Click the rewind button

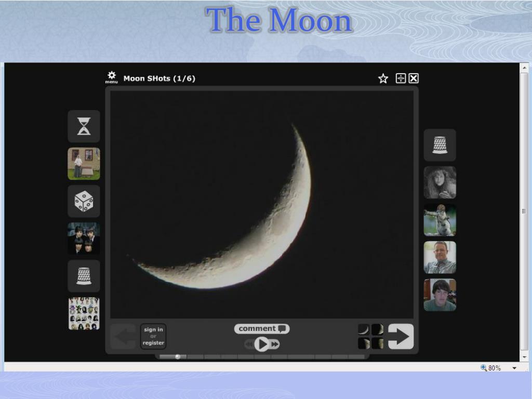(x=249, y=344)
